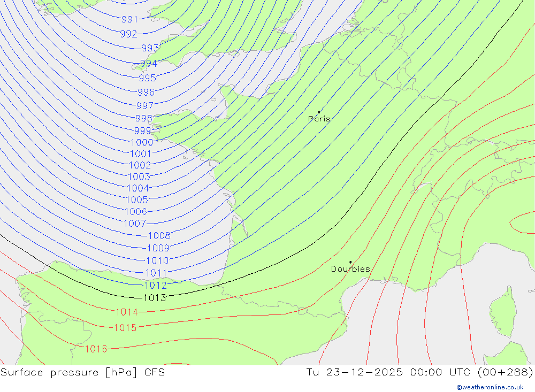Click the 993 isobar label
535x392 pixels.
(150, 48)
